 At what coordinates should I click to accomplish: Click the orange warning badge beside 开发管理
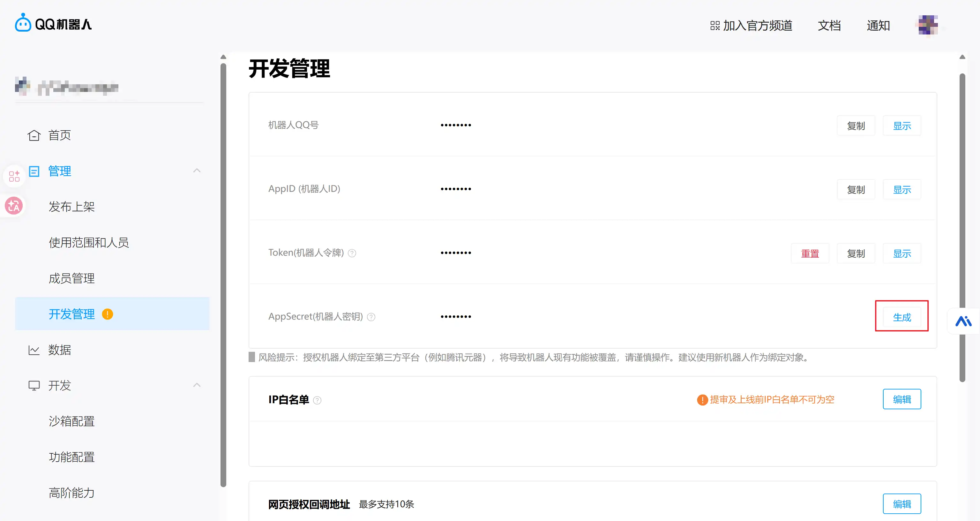(x=107, y=314)
